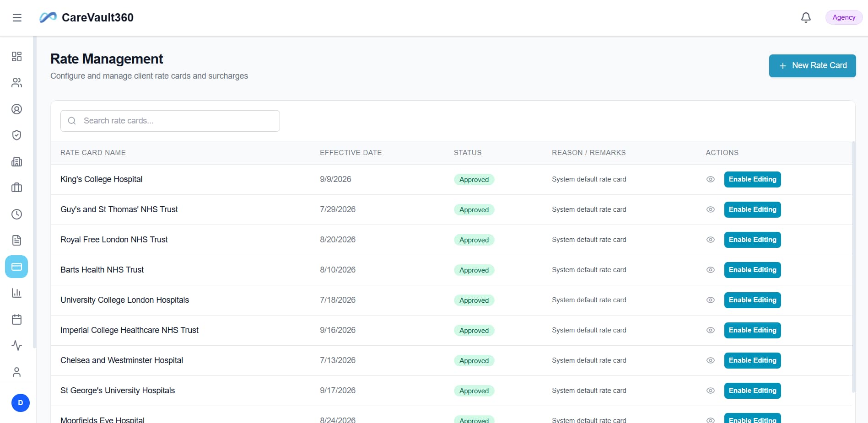Enable editing for University College London Hospitals
Viewport: 868px width, 423px height.
coord(752,300)
